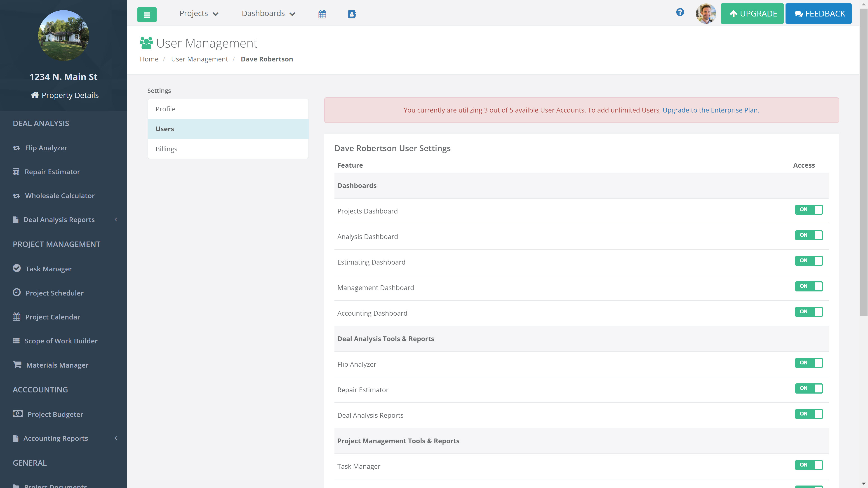Click the Scope of Work Builder list icon
This screenshot has width=868, height=488.
(x=16, y=341)
